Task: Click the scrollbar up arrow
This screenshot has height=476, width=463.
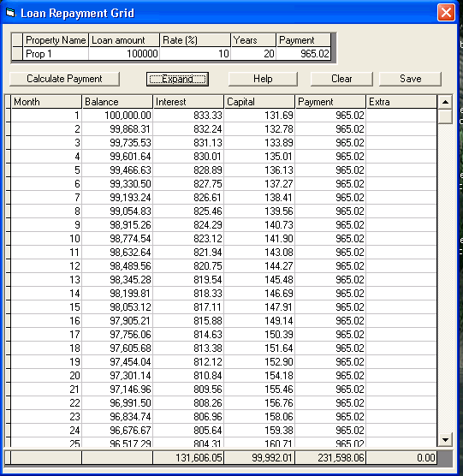Action: point(445,102)
